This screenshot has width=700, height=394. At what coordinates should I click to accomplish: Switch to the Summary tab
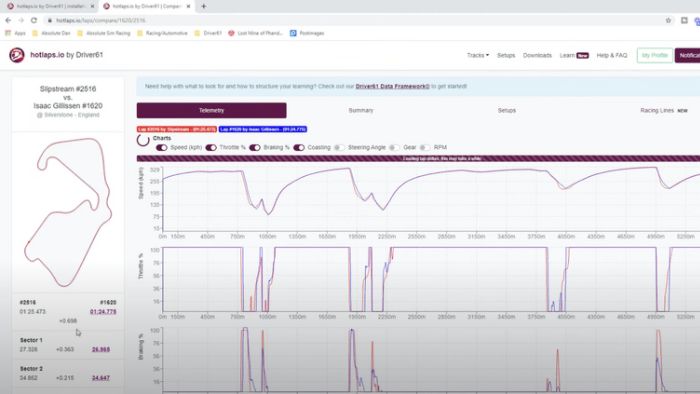pyautogui.click(x=361, y=110)
